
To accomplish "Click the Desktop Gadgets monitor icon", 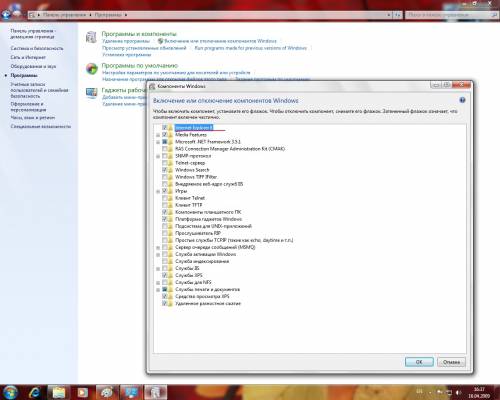I will [x=91, y=93].
